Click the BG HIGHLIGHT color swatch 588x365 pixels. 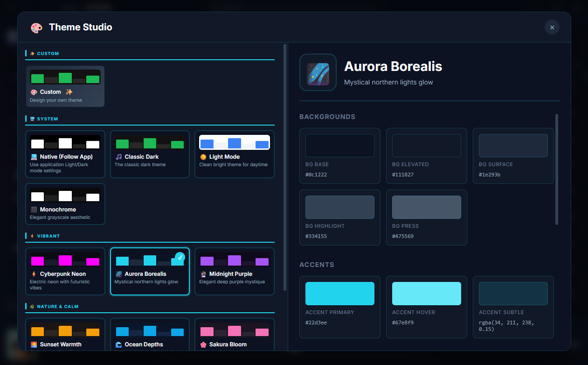point(339,207)
